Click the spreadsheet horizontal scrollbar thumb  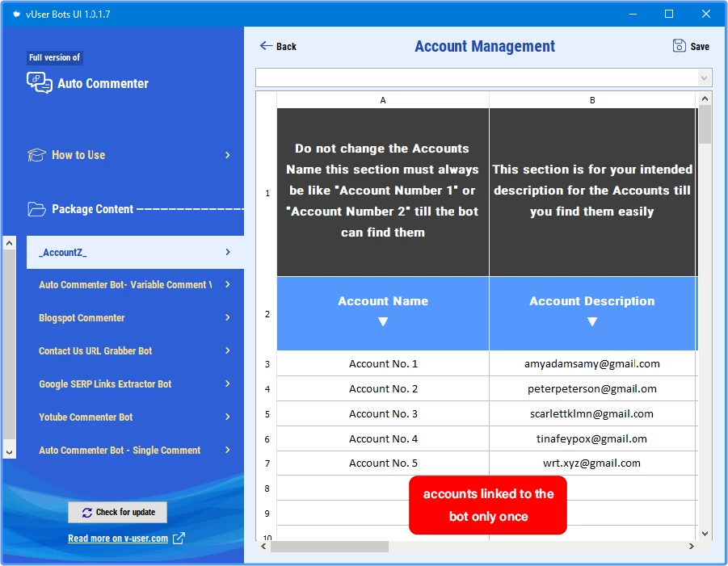pyautogui.click(x=330, y=547)
